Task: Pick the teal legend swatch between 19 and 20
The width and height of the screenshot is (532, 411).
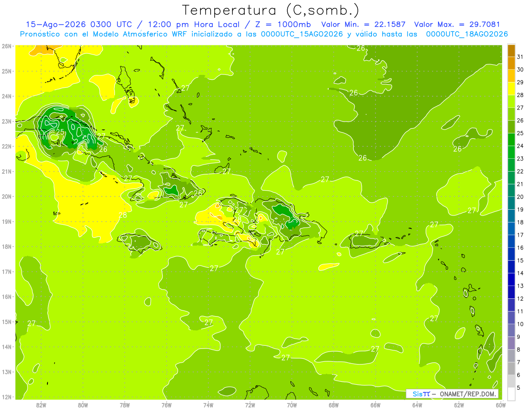Action: point(511,204)
